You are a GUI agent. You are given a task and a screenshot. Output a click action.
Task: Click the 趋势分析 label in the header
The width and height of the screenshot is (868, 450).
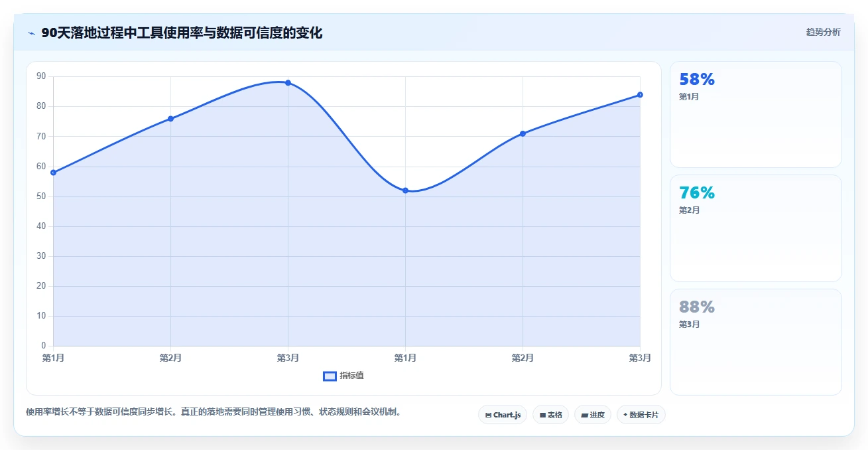(823, 32)
